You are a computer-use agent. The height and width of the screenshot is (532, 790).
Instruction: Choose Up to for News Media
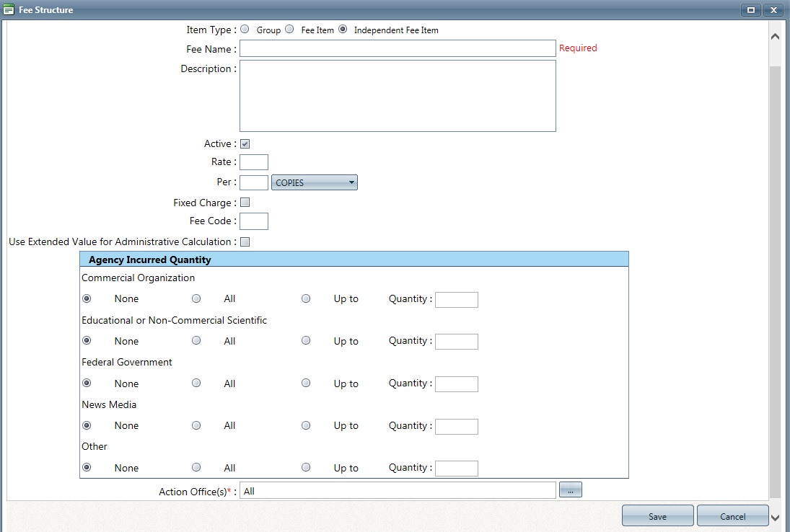click(306, 425)
